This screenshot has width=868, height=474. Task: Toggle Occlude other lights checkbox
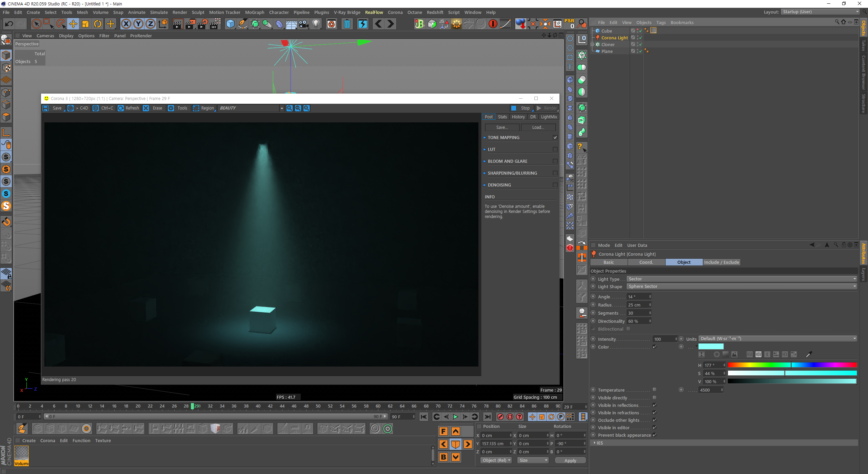coord(654,420)
